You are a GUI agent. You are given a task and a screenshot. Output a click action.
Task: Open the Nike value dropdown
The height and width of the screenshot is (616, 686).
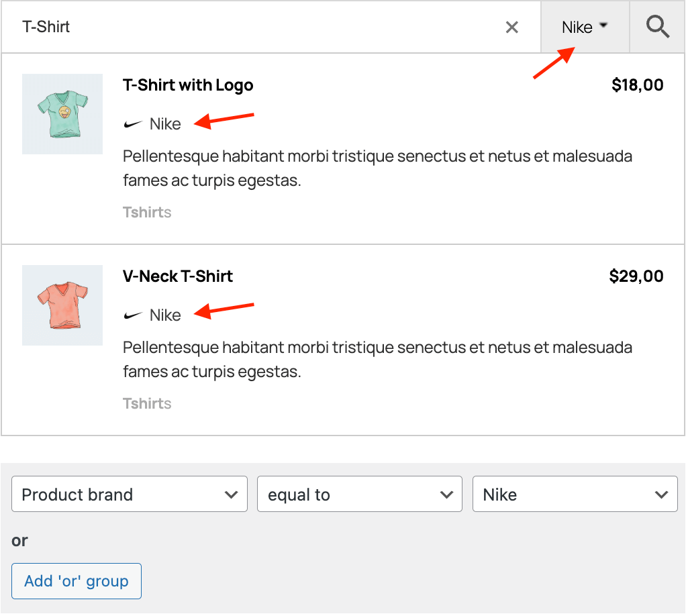(575, 495)
